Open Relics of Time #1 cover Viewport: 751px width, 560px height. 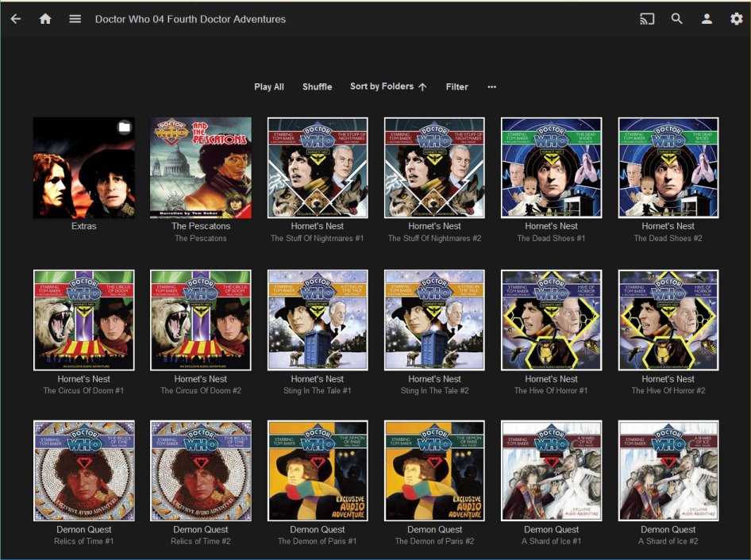[x=84, y=471]
